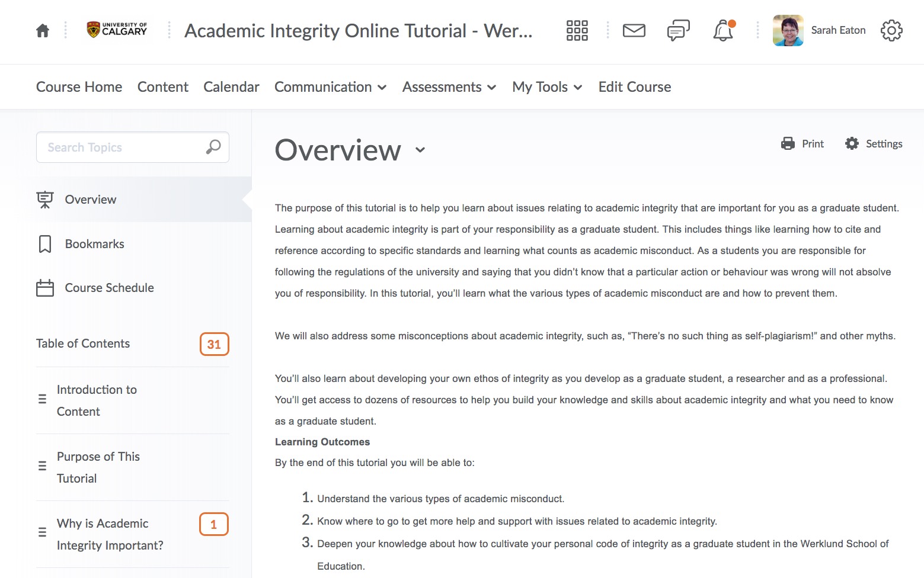Open the Settings gear next to Print

pos(852,143)
